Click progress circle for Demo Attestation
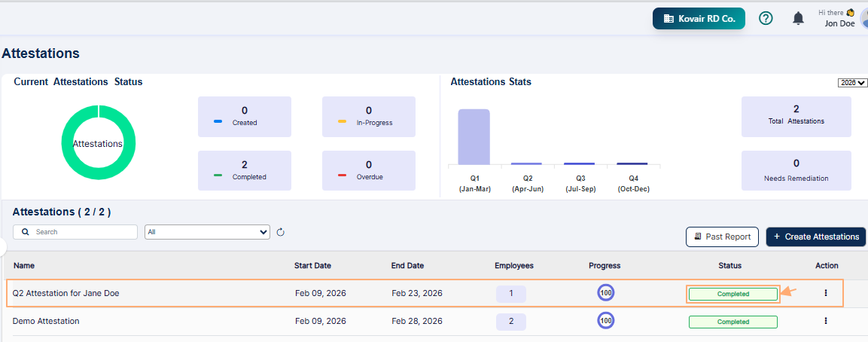This screenshot has height=342, width=868. coord(605,321)
